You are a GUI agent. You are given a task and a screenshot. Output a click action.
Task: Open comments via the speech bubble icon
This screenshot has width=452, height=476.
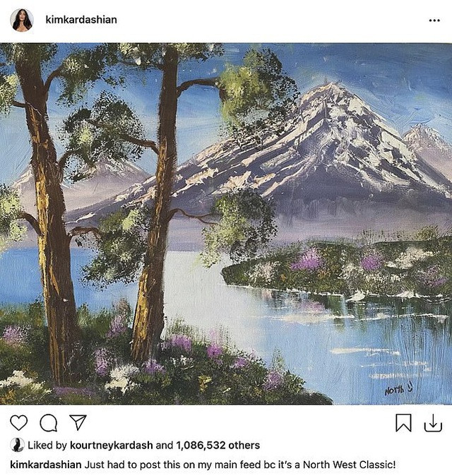coord(49,422)
